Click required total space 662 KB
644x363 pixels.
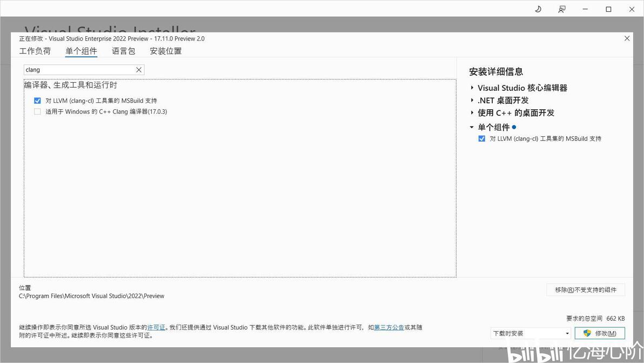click(x=595, y=319)
